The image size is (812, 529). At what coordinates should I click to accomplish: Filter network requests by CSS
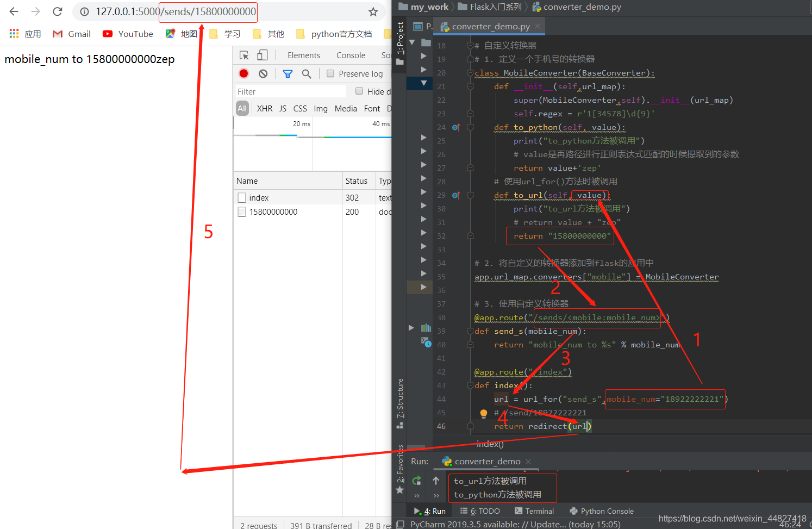[x=300, y=108]
